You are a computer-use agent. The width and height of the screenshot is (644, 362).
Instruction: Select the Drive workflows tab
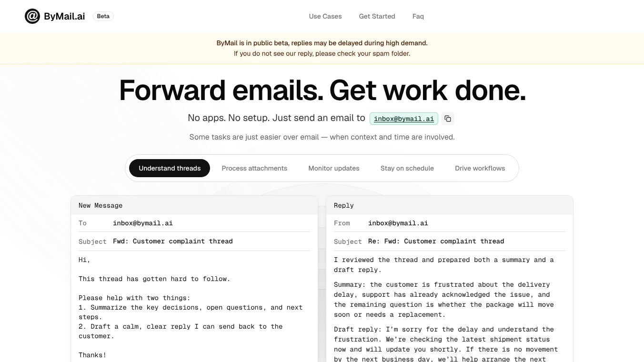point(480,168)
